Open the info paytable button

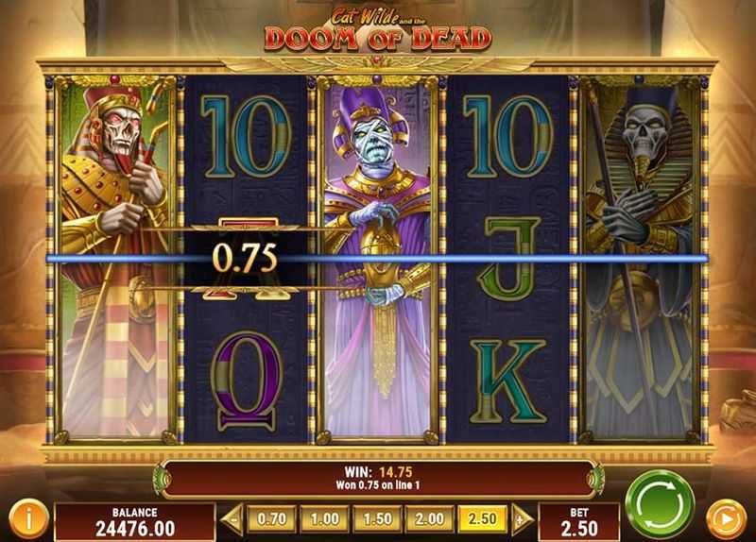29,519
